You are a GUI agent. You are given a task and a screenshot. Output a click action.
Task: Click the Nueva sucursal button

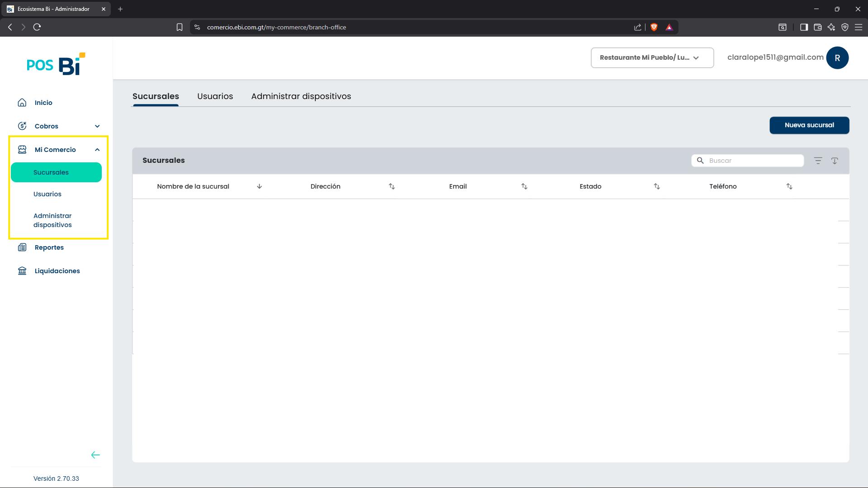point(809,125)
